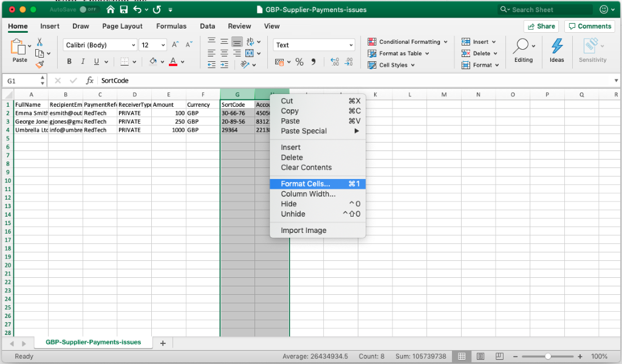Switch to Page Layout view in status bar
This screenshot has height=364, width=622.
pyautogui.click(x=480, y=356)
